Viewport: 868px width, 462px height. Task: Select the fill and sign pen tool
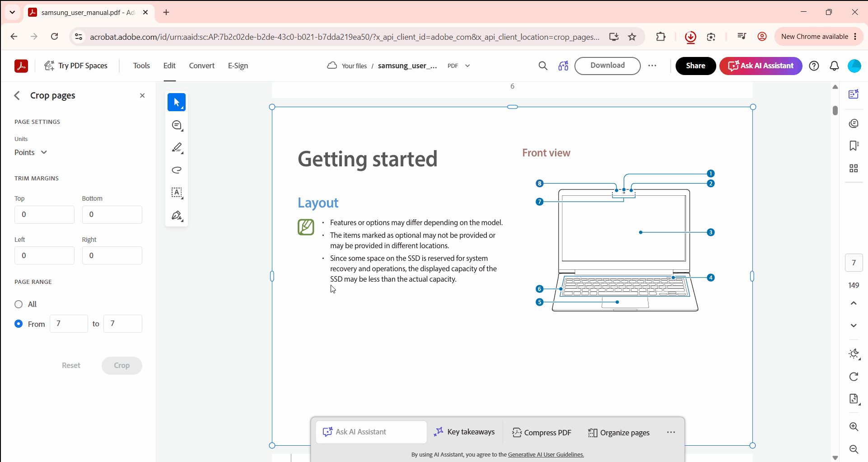click(177, 215)
